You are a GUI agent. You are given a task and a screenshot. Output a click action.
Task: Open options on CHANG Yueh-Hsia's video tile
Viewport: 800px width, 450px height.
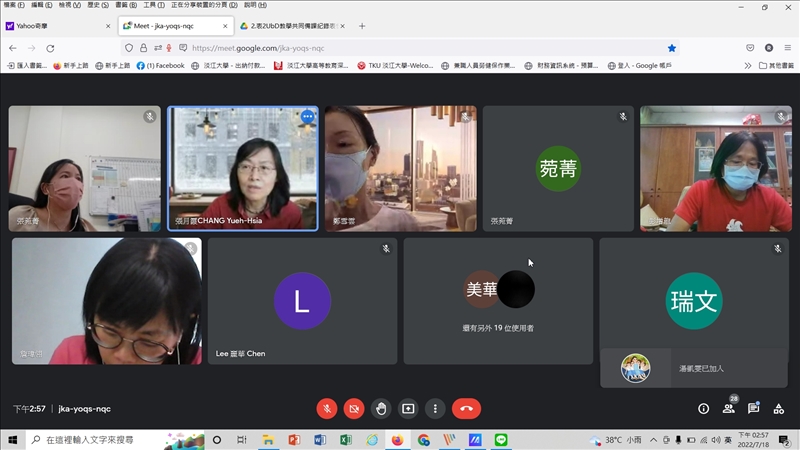[x=308, y=117]
